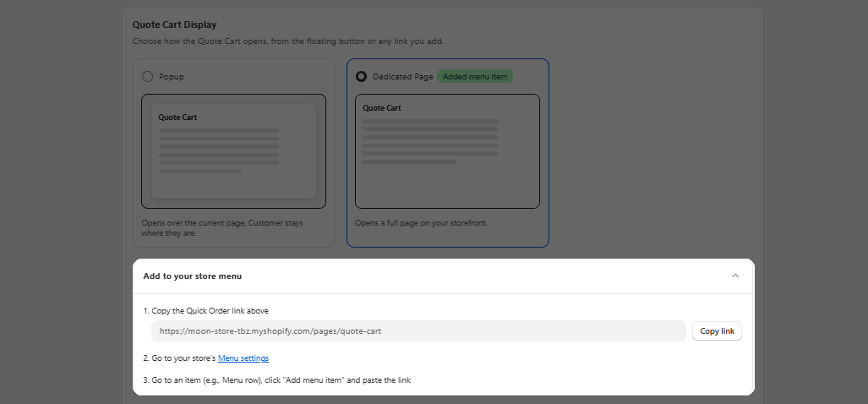The width and height of the screenshot is (868, 404).
Task: Click the quote-cart URL field
Action: click(418, 331)
